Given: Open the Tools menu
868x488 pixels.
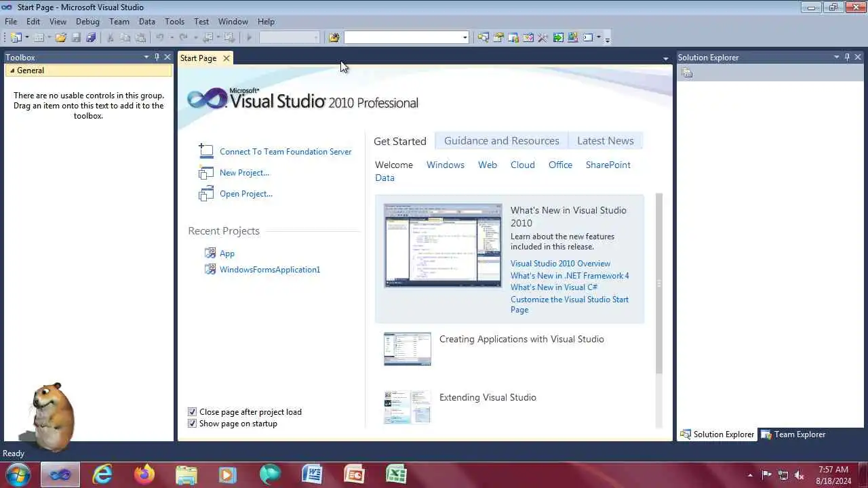Looking at the screenshot, I should coord(174,22).
